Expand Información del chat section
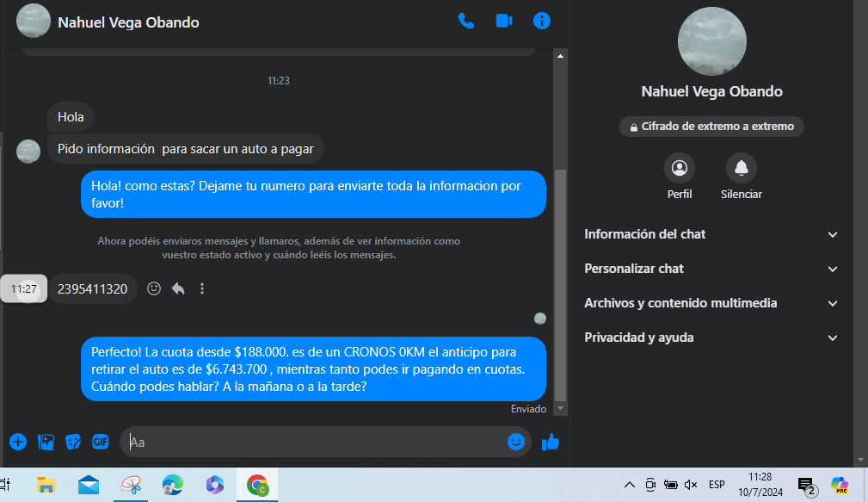868x502 pixels. pyautogui.click(x=711, y=234)
